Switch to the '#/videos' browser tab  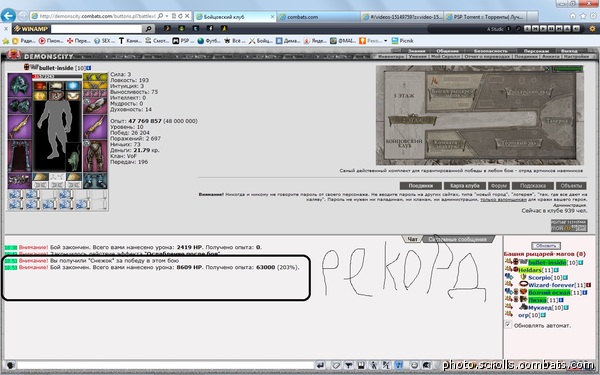coord(402,17)
